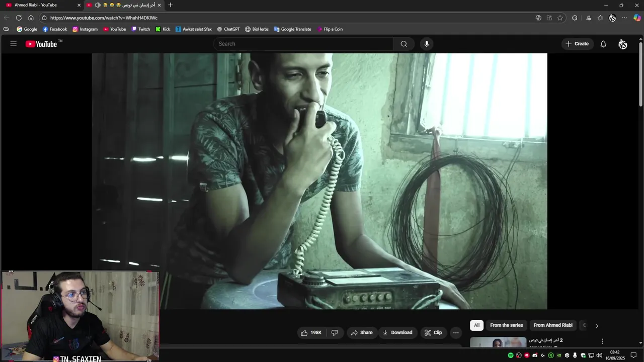The height and width of the screenshot is (362, 644).
Task: Close the Ahmed Riabi - YouTube tab
Action: 79,5
